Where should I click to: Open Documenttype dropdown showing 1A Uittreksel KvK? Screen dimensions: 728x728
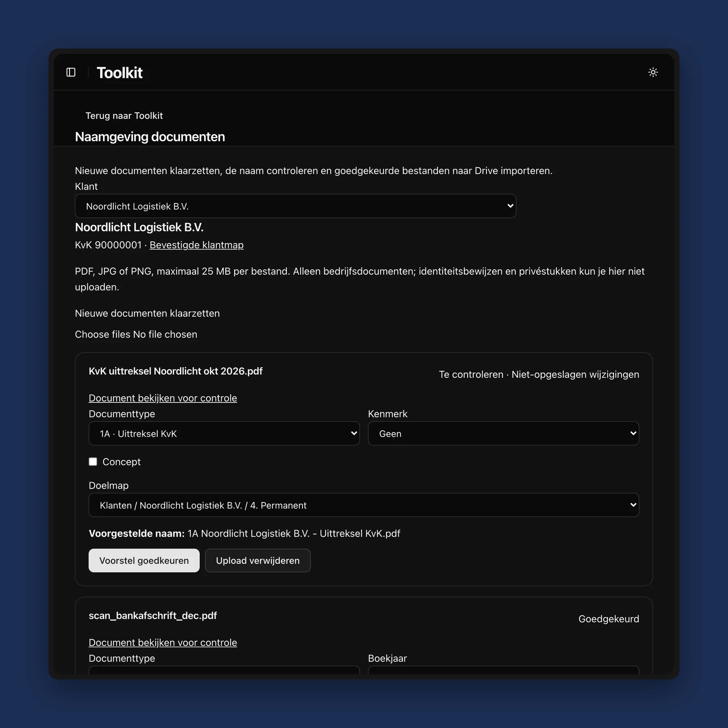(224, 434)
